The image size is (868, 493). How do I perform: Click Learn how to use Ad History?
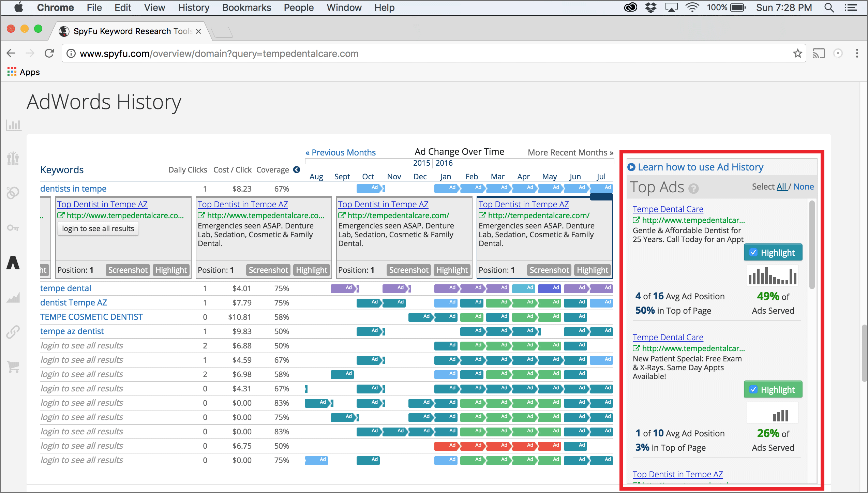pyautogui.click(x=701, y=167)
